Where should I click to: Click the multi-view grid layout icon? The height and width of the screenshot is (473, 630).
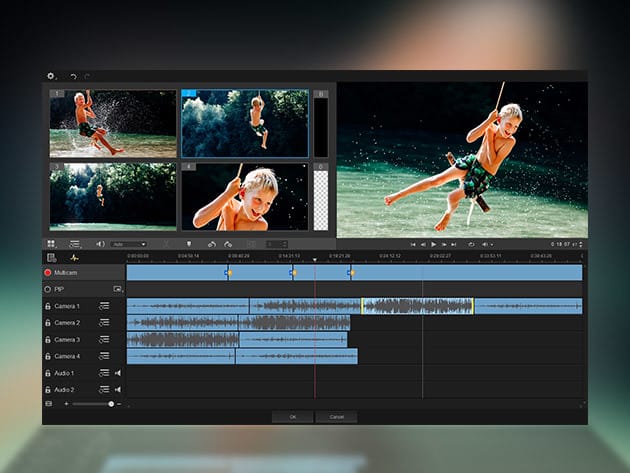click(x=51, y=244)
